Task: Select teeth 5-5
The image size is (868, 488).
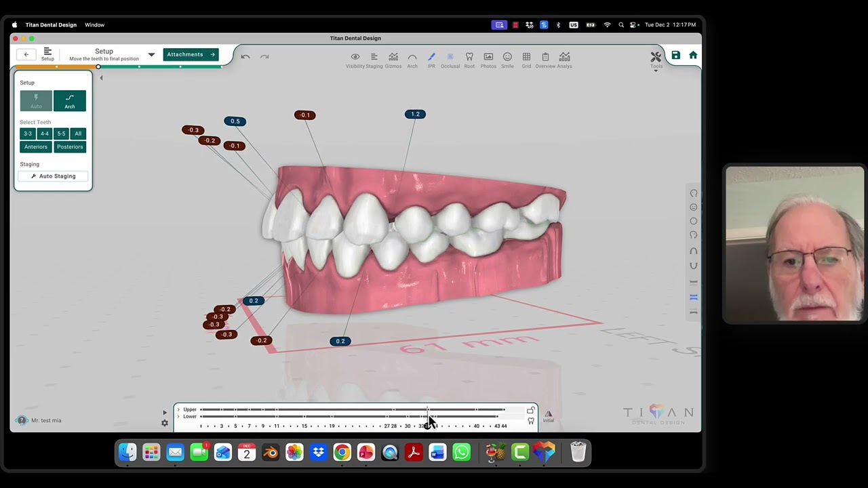Action: 61,134
